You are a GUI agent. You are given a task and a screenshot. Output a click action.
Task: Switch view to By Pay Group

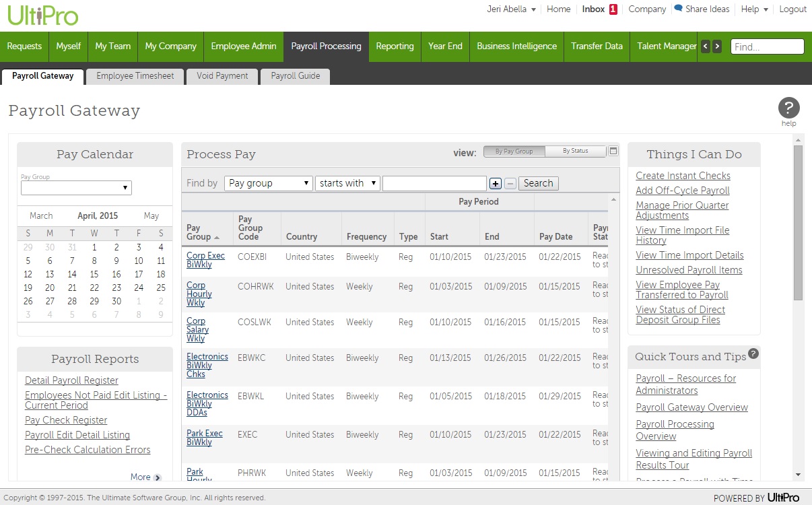pos(514,151)
